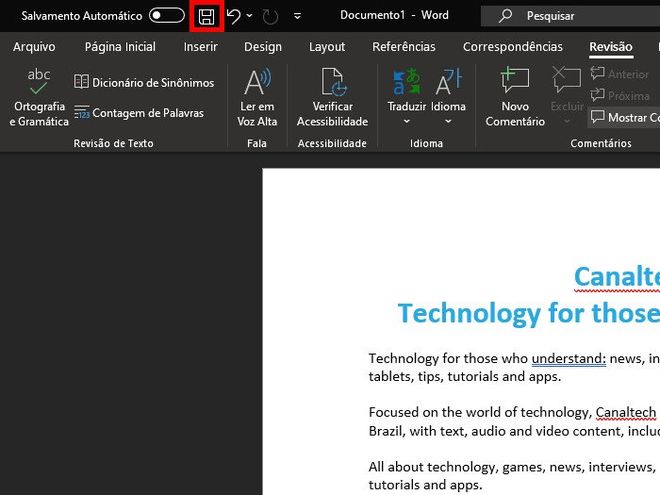This screenshot has height=495, width=660.
Task: Click the Canaltech heading text
Action: click(x=617, y=277)
